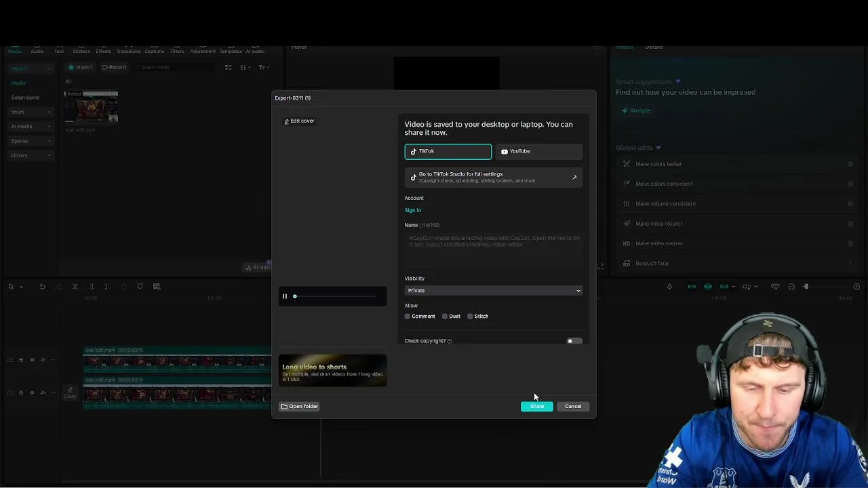Image resolution: width=868 pixels, height=488 pixels.
Task: Click the delete-left trim icon
Action: pos(91,287)
